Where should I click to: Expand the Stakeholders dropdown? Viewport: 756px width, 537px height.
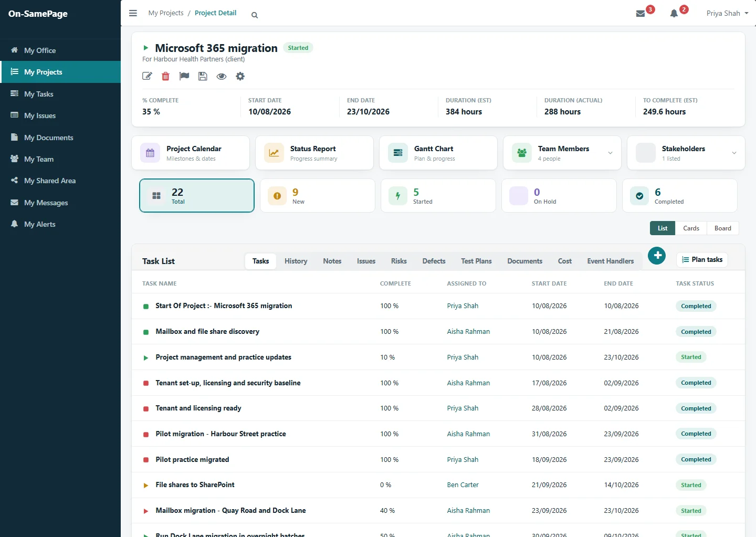[x=734, y=153]
